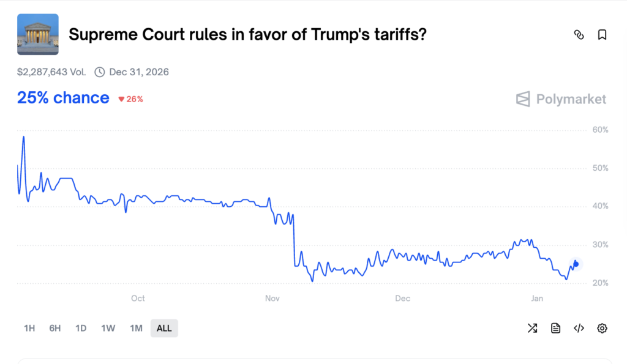The height and width of the screenshot is (364, 627).
Task: Enable the 1M chart view
Action: [136, 328]
